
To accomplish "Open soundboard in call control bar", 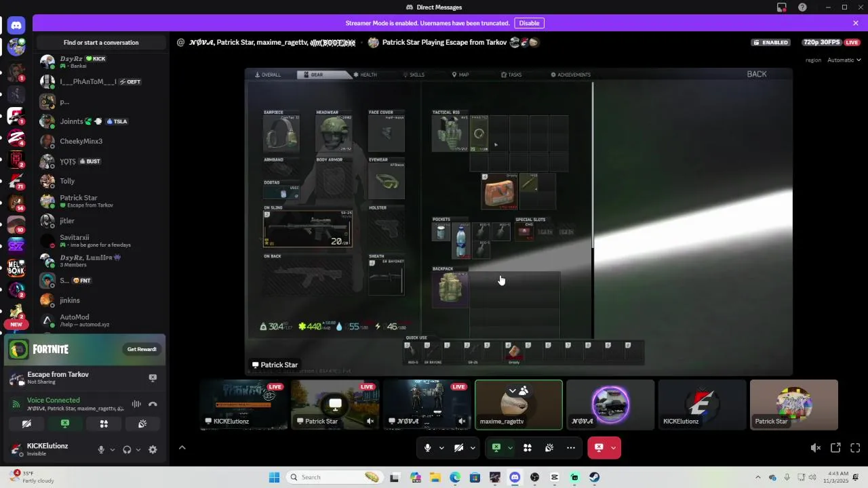I will pos(549,448).
